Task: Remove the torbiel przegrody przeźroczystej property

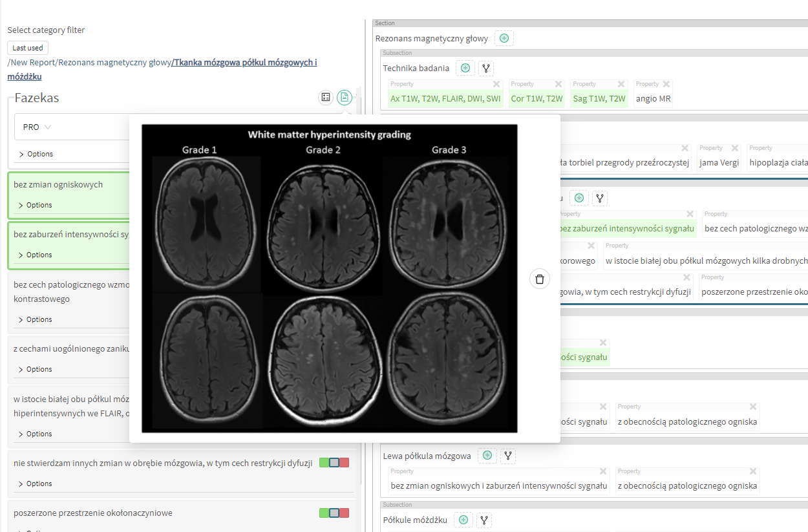Action: pyautogui.click(x=685, y=148)
